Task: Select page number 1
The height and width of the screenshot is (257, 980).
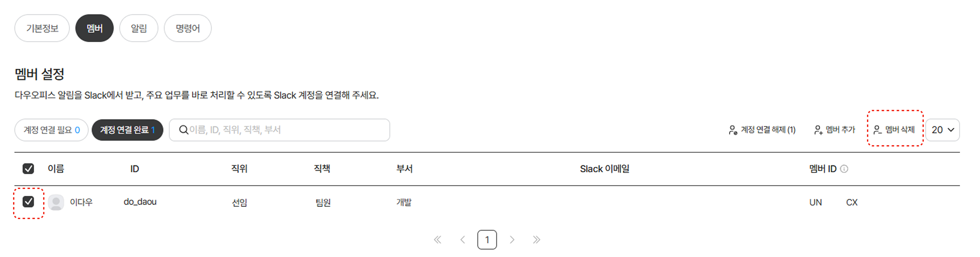Action: pos(487,239)
